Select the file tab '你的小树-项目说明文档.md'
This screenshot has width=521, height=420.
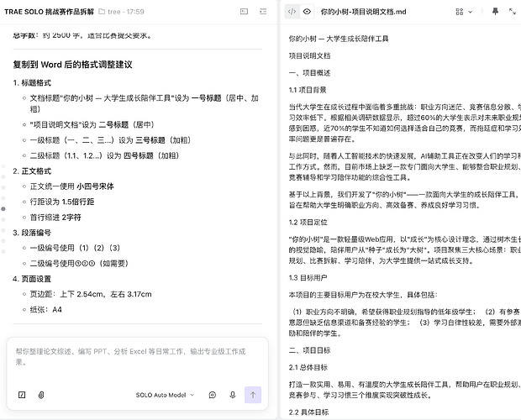tap(363, 12)
